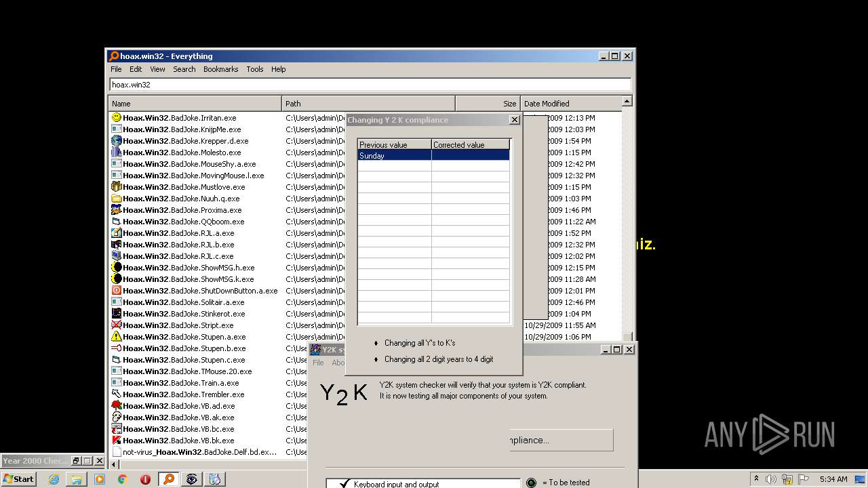Open the View menu in Everything

[157, 69]
